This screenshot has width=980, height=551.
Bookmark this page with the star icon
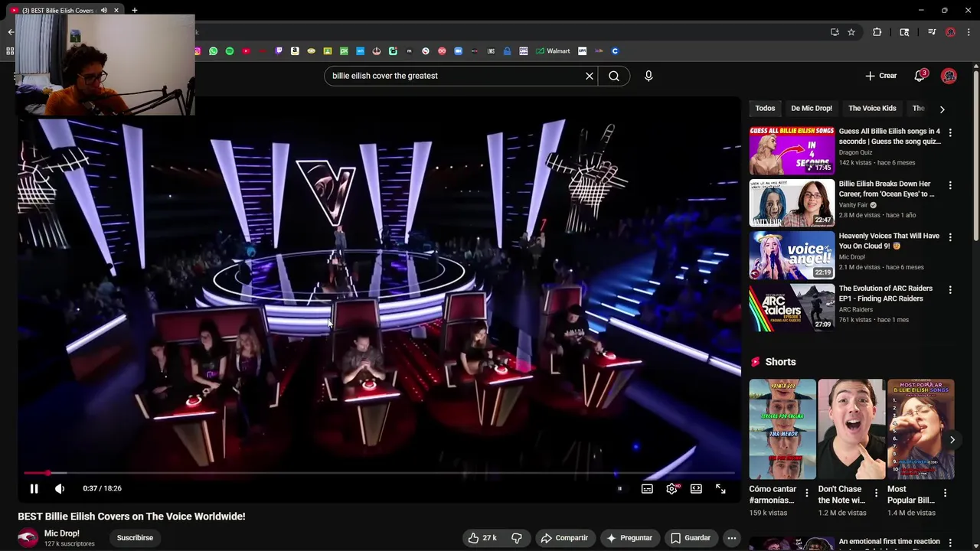coord(851,32)
